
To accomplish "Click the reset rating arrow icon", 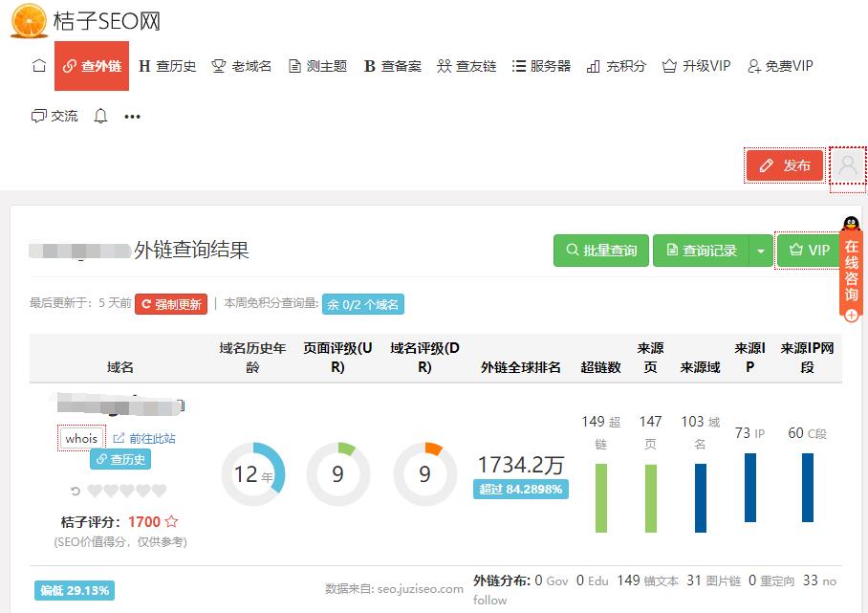I will coord(76,491).
